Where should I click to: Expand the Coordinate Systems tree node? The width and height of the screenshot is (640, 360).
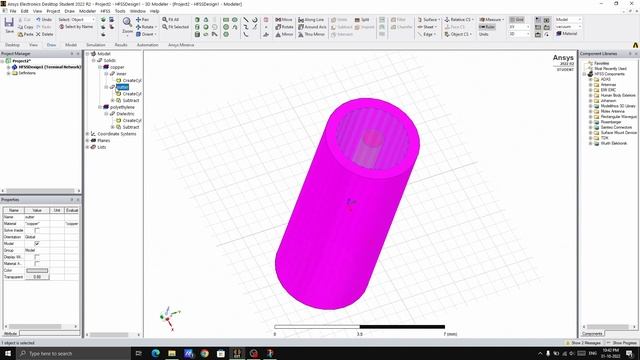[x=87, y=134]
